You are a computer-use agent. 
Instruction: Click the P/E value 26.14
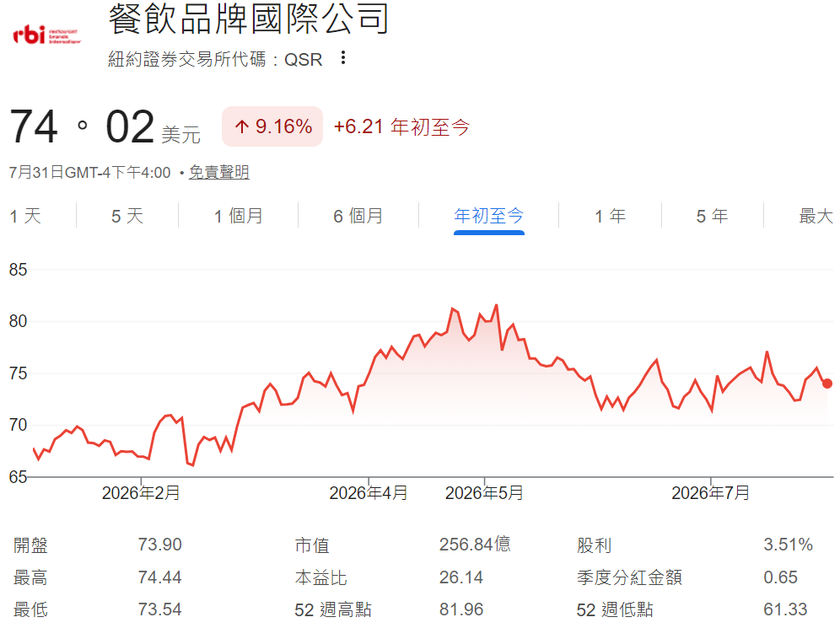tap(460, 577)
